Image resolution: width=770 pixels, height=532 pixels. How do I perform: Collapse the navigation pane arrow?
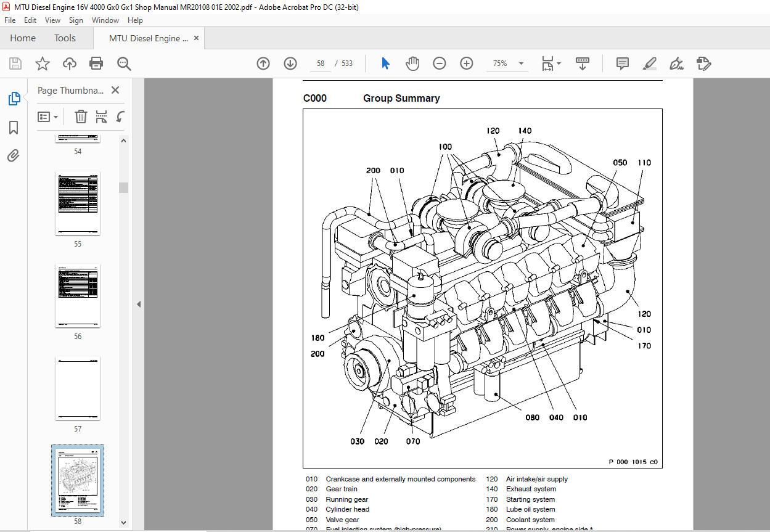click(x=139, y=305)
